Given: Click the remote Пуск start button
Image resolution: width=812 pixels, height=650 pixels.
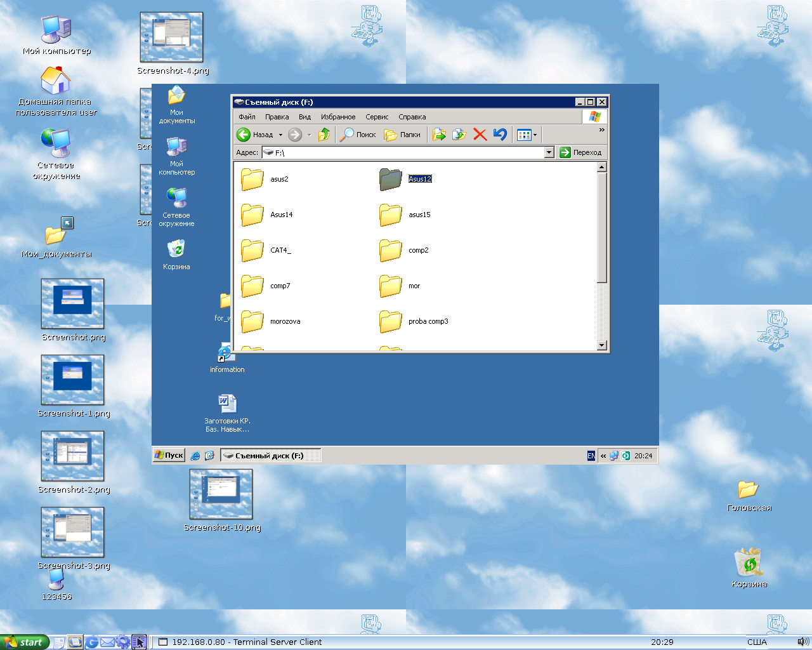Looking at the screenshot, I should click(169, 455).
